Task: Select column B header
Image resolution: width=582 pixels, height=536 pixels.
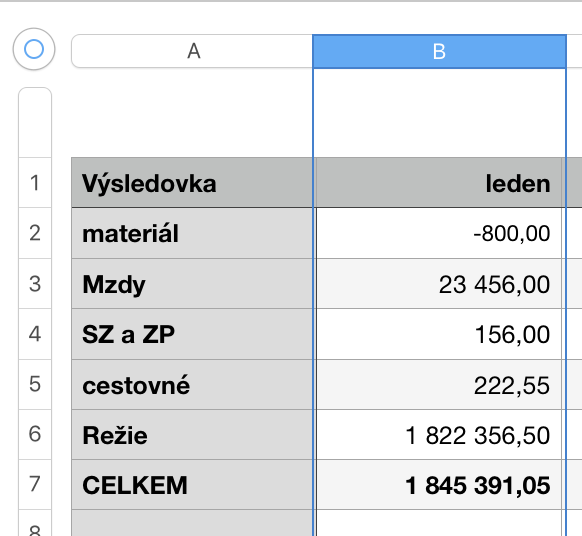Action: 439,51
